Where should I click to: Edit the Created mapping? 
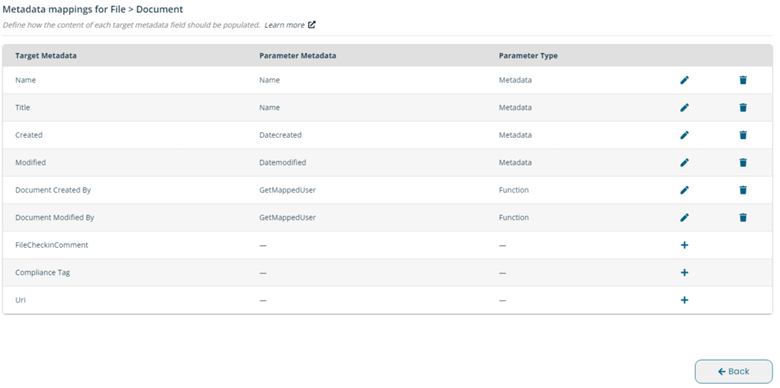click(684, 135)
